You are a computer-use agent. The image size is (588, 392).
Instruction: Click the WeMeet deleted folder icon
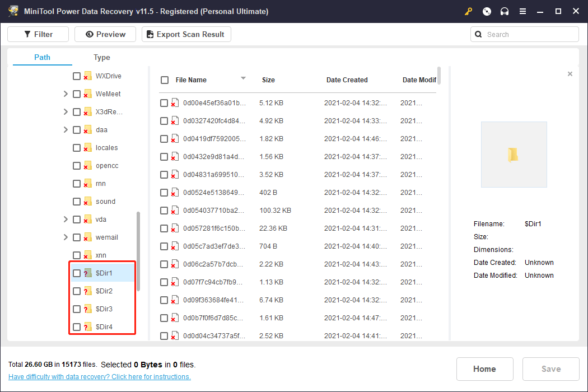pos(88,94)
